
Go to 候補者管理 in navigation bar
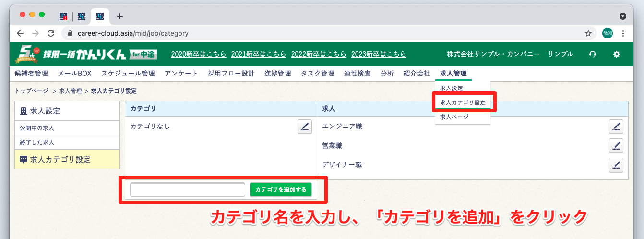click(31, 74)
